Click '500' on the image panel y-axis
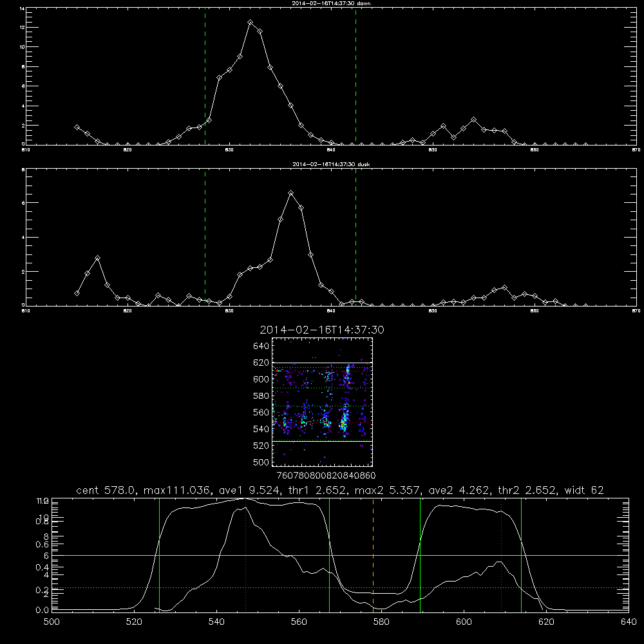This screenshot has height=644, width=644. point(261,462)
